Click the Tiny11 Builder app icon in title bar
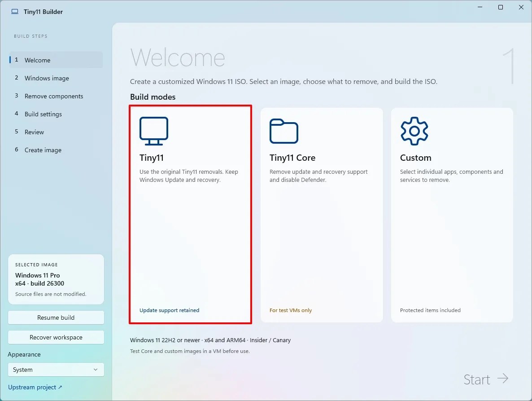 click(15, 12)
